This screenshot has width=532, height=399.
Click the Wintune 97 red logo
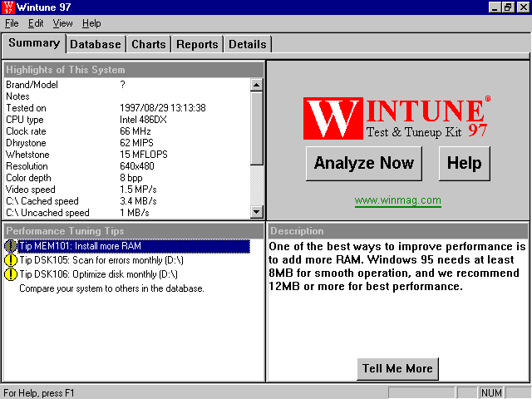pos(397,117)
